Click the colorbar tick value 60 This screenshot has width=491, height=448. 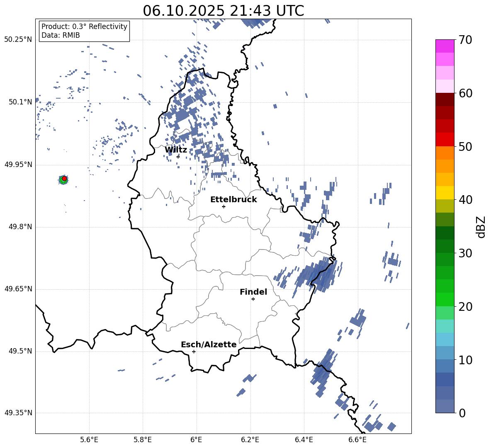[465, 93]
